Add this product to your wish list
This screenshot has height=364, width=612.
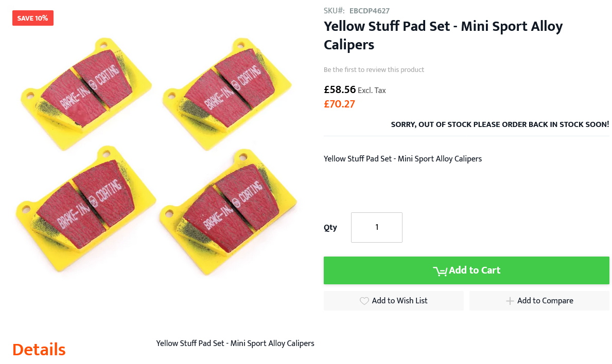coord(393,301)
